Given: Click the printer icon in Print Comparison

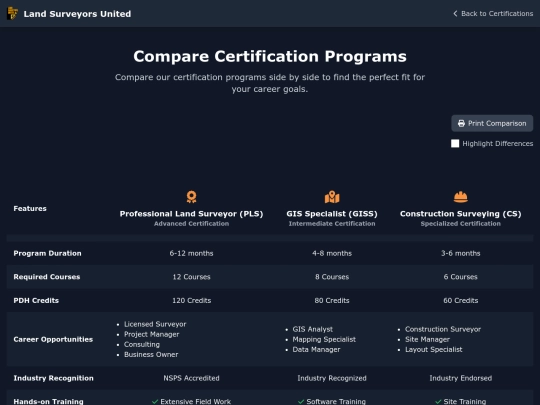Looking at the screenshot, I should tap(461, 123).
